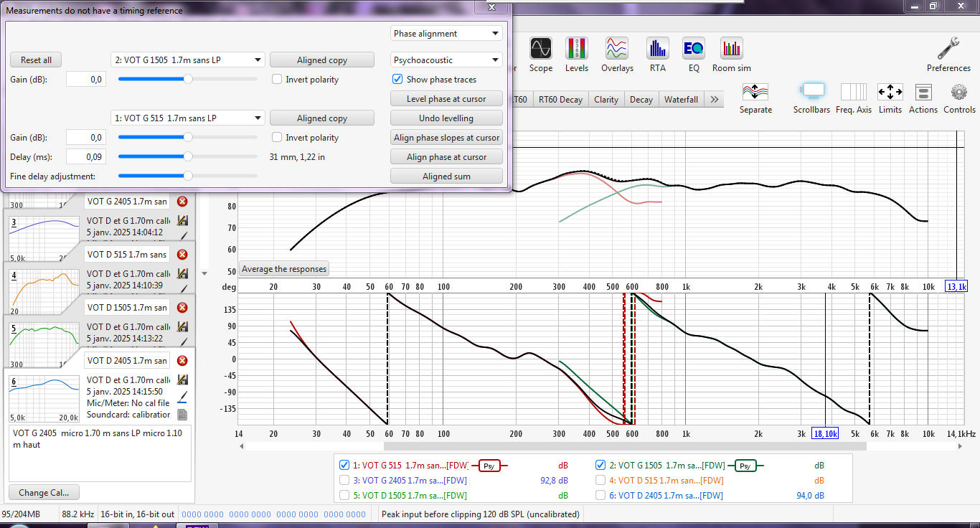Viewport: 980px width, 528px height.
Task: Check the 3: VOT G 2405 legend box
Action: (x=344, y=480)
